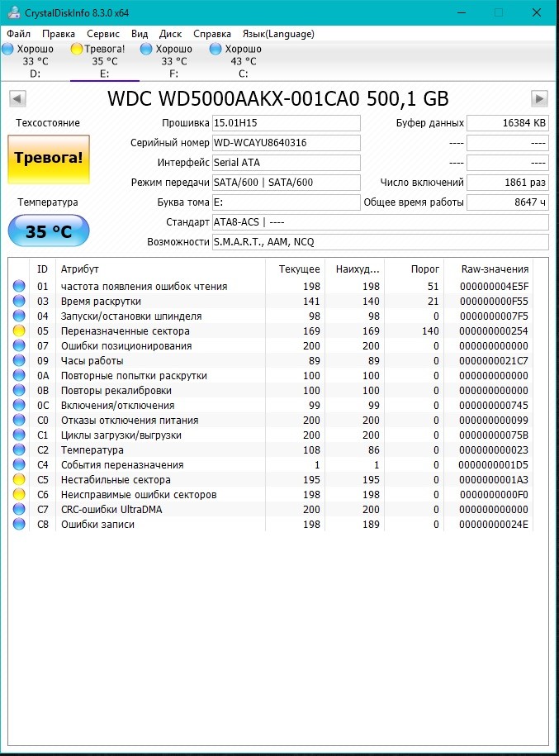Select row 'Циклы загрузки/выгрузки'

click(x=271, y=435)
